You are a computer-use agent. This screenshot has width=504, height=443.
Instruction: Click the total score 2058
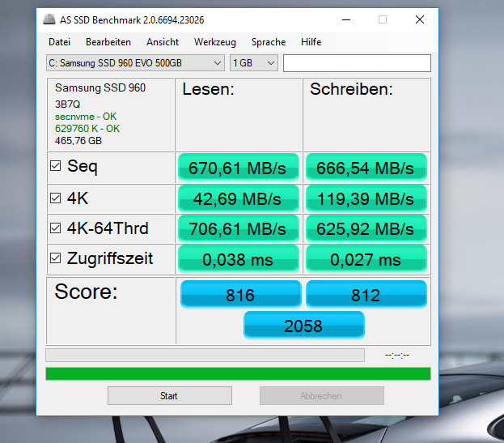click(303, 326)
